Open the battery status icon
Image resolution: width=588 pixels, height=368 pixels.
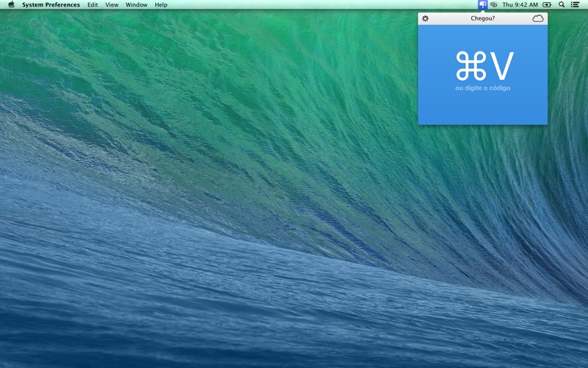[547, 5]
